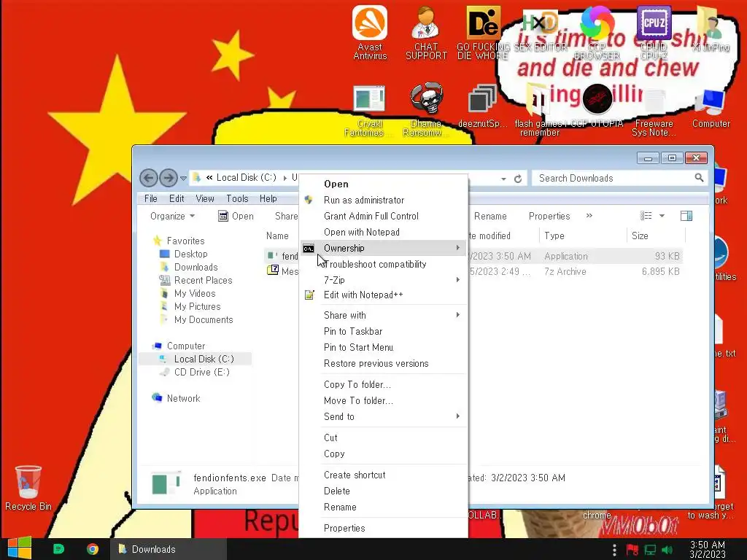
Task: Open the Computer desktop icon
Action: tap(711, 108)
